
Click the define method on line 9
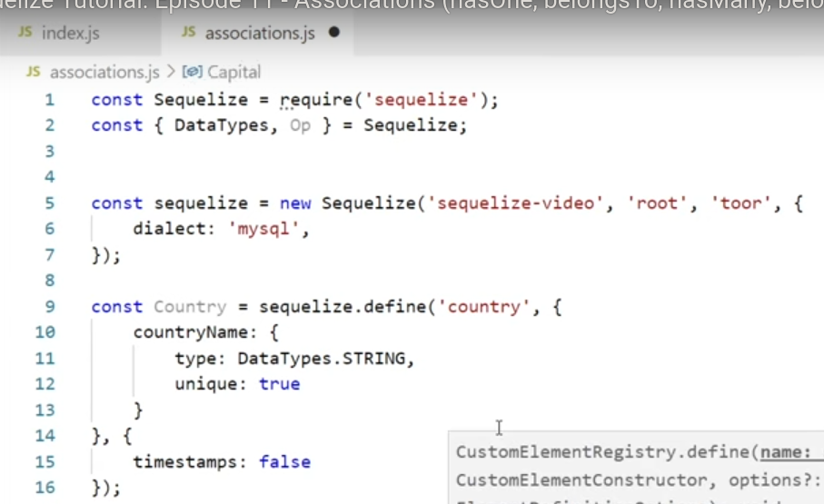pyautogui.click(x=394, y=306)
